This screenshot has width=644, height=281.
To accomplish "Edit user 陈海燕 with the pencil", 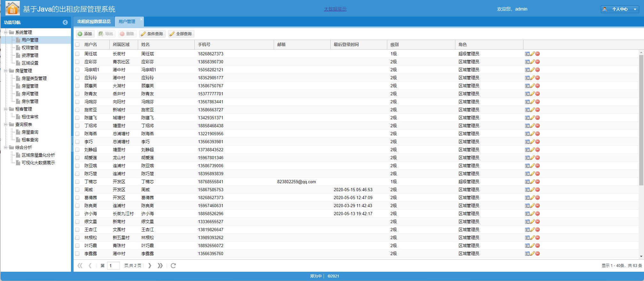I will (x=532, y=134).
